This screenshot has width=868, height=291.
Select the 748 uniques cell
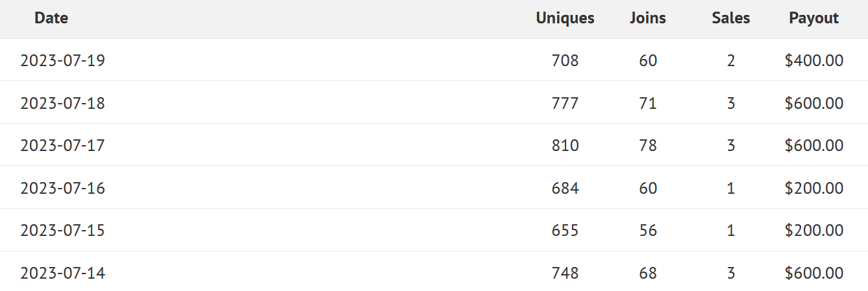(x=565, y=274)
